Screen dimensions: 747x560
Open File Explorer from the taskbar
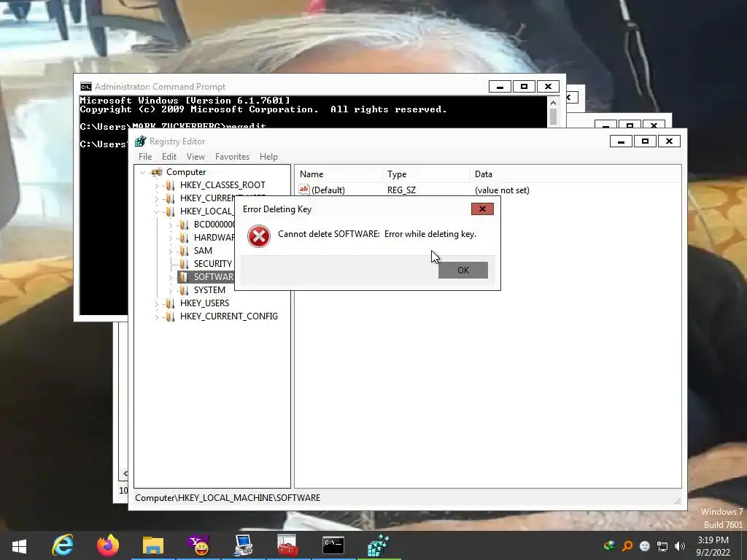tap(153, 545)
